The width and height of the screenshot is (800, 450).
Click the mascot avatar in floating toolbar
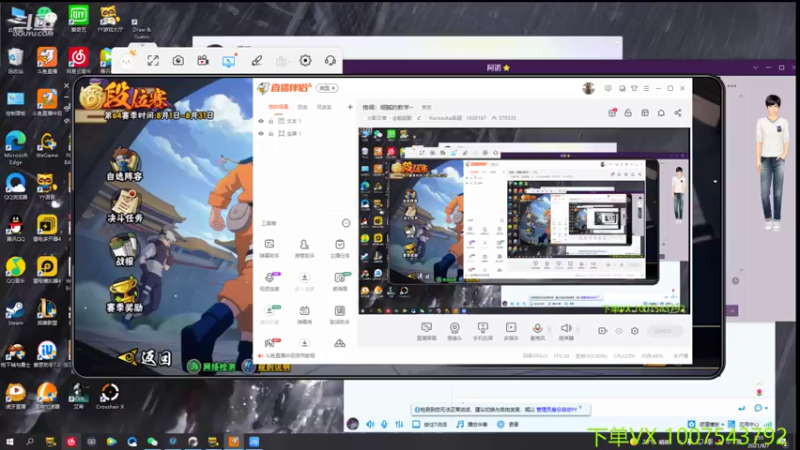[x=127, y=61]
